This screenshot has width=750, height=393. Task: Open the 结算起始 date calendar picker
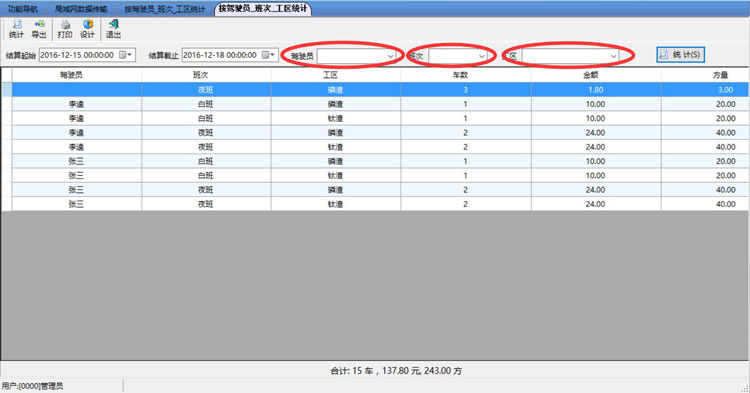point(125,55)
